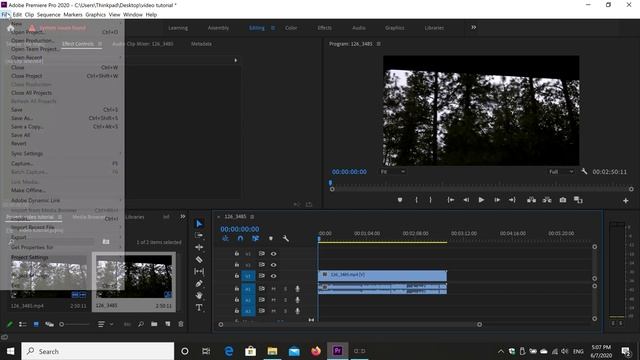Image resolution: width=640 pixels, height=360 pixels.
Task: Click Go to Out point button
Action: click(x=512, y=200)
